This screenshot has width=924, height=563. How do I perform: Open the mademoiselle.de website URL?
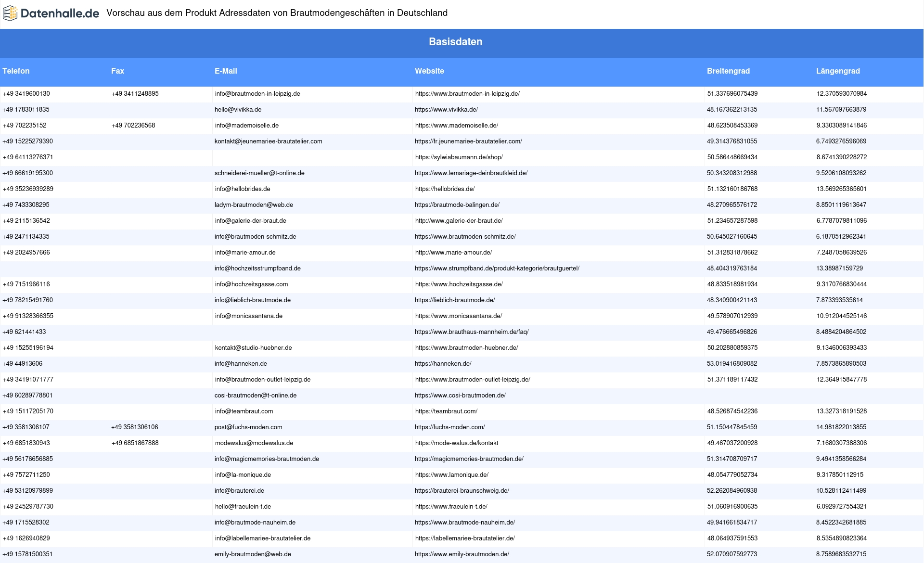(x=456, y=126)
